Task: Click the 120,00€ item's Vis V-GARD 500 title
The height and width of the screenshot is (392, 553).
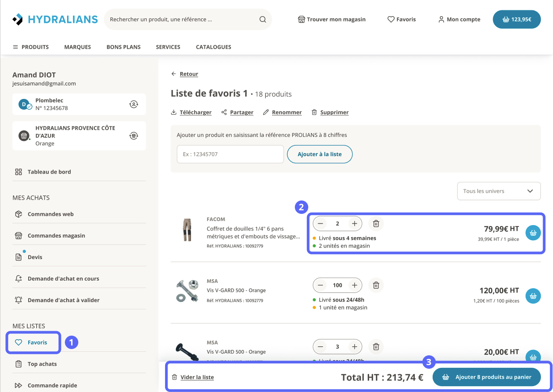Action: [x=236, y=290]
